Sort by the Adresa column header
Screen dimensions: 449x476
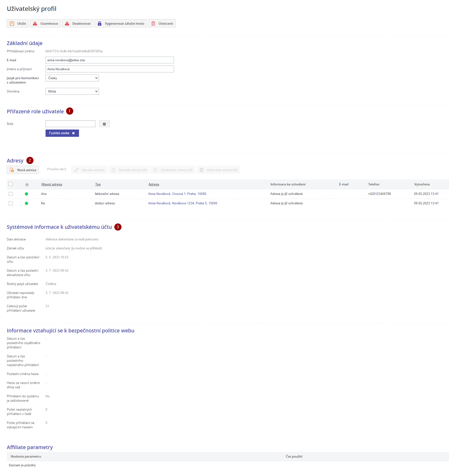[x=154, y=184]
